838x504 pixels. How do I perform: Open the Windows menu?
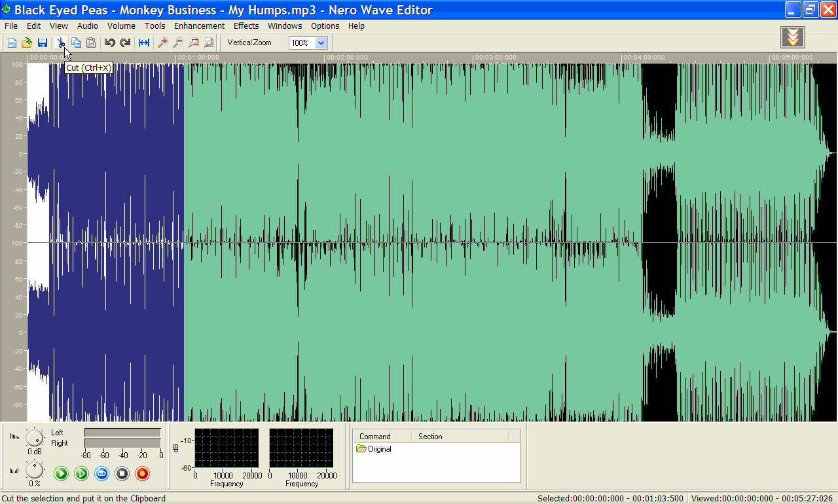click(x=285, y=26)
